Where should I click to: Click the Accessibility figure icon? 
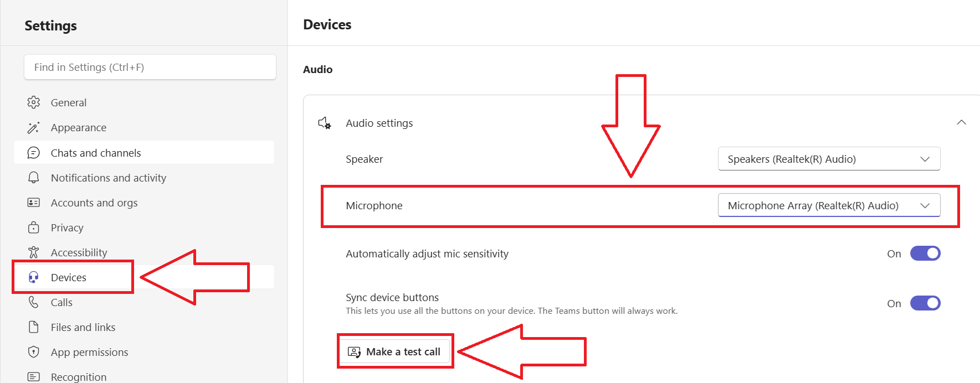pos(34,252)
